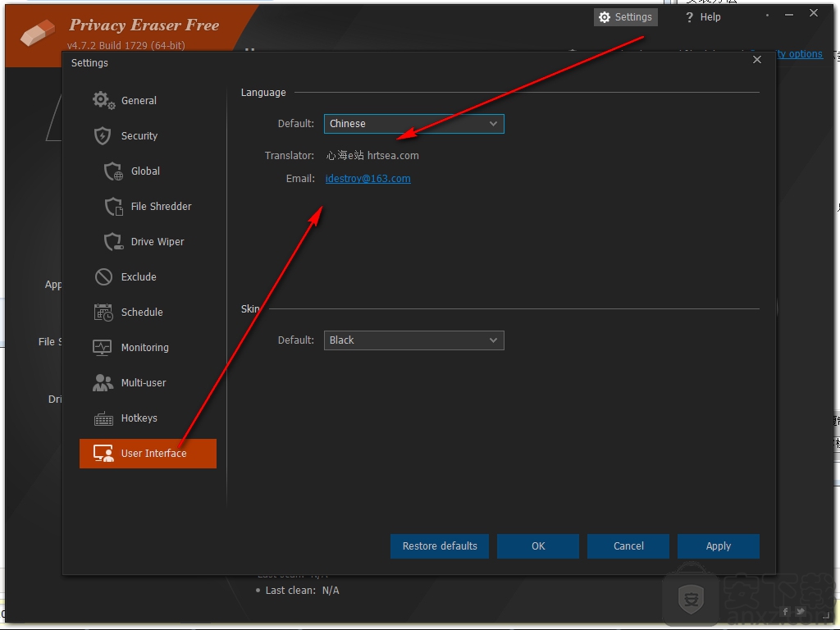Viewport: 840px width, 630px height.
Task: Click the Security shield icon
Action: point(103,135)
